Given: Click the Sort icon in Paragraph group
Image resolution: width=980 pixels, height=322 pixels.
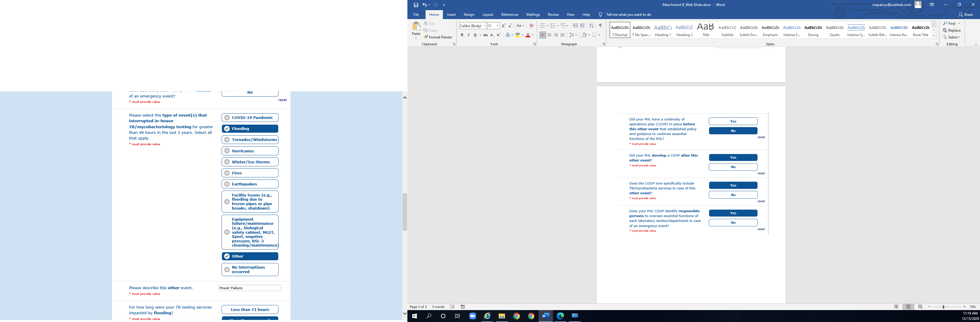Looking at the screenshot, I should tap(591, 26).
